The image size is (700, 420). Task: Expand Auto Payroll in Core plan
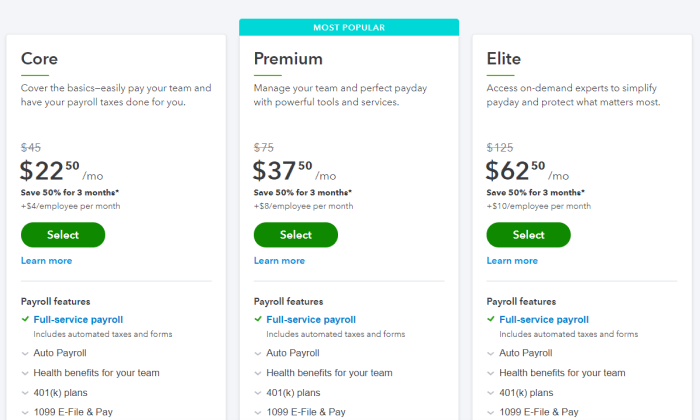coord(54,353)
